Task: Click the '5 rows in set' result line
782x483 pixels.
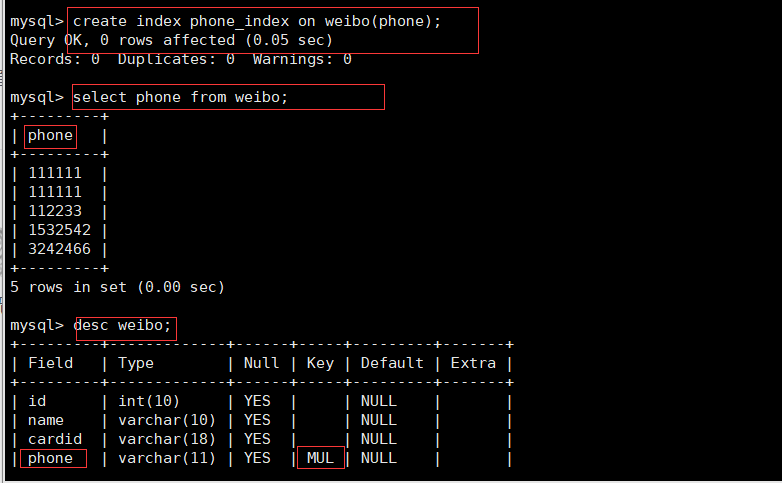Action: click(x=117, y=287)
